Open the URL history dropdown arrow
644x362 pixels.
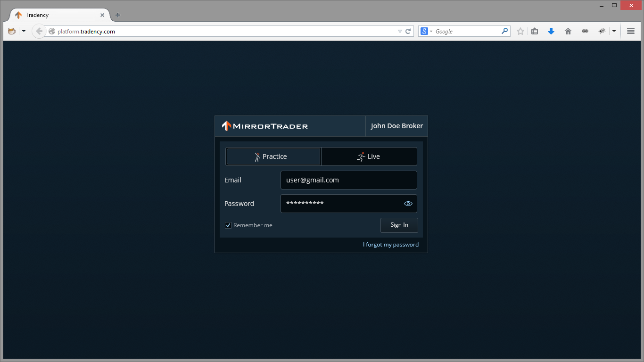point(400,31)
